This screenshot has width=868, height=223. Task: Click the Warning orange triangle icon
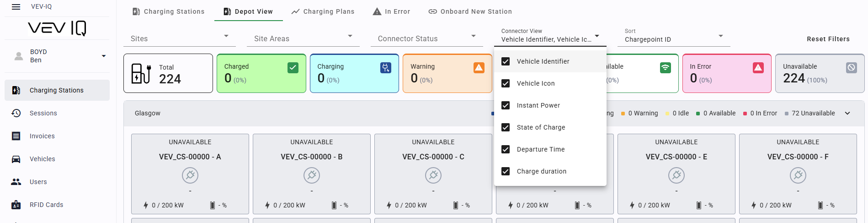coord(479,68)
